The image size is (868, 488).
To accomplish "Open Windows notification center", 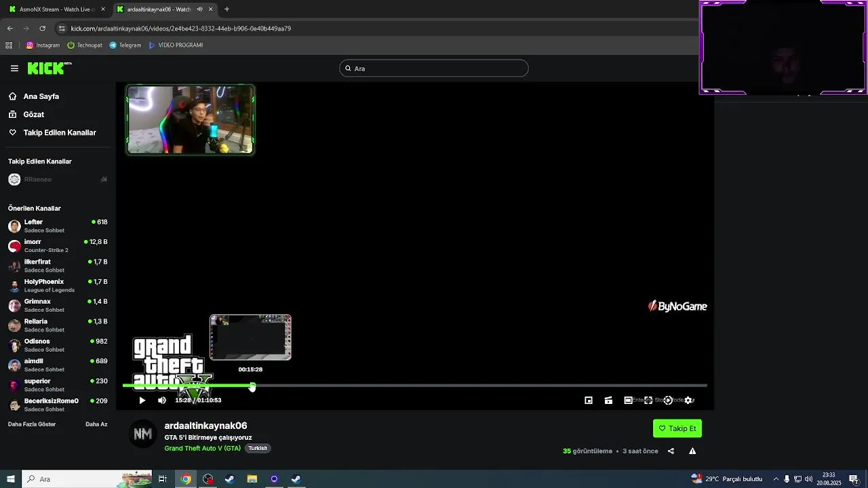I will pos(854,479).
